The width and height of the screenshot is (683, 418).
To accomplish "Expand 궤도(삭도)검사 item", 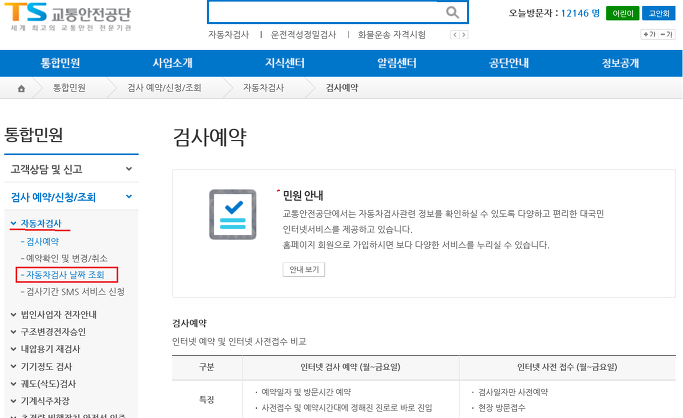I will (x=43, y=384).
